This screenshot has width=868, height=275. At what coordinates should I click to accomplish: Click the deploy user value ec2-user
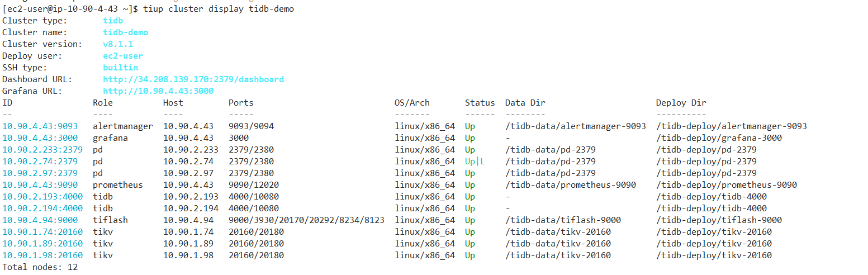123,56
